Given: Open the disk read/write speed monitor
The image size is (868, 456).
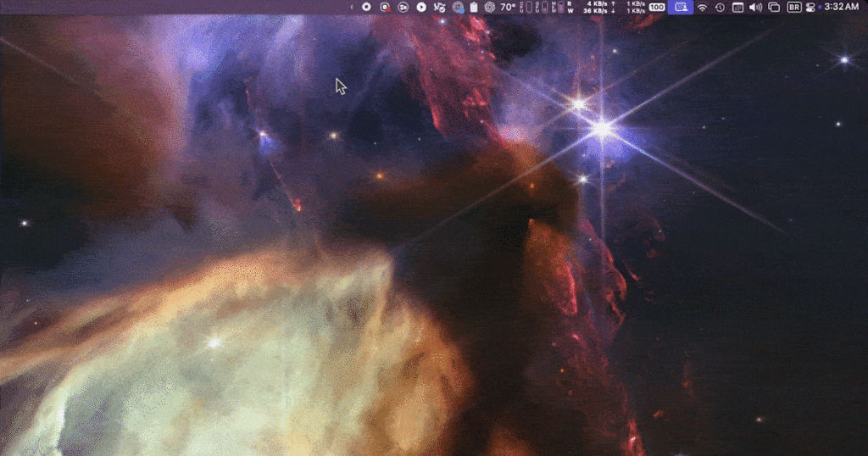Looking at the screenshot, I should tap(587, 7).
